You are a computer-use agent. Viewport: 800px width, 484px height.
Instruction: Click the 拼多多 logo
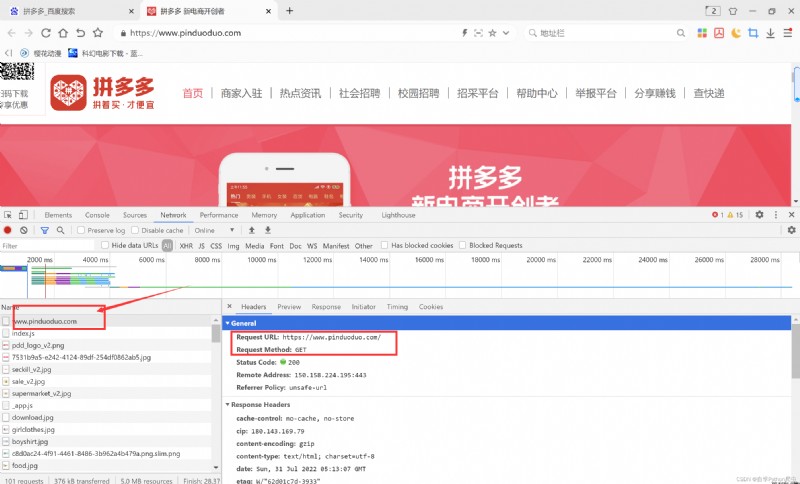click(x=102, y=93)
